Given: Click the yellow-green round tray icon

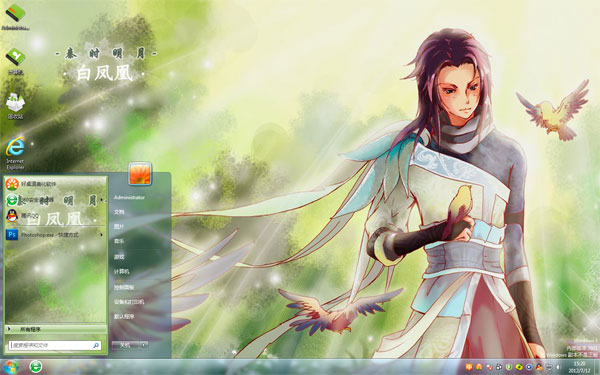Looking at the screenshot, I should pos(519,367).
